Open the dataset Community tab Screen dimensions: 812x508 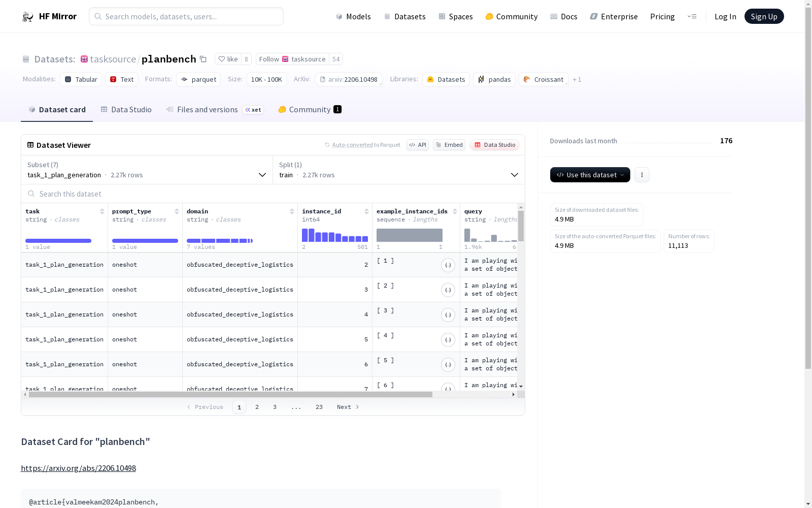(310, 110)
